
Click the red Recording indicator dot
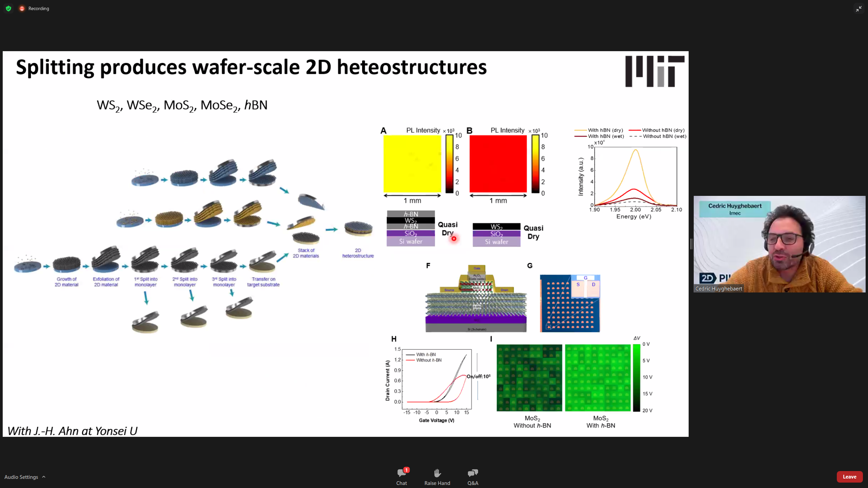[22, 8]
